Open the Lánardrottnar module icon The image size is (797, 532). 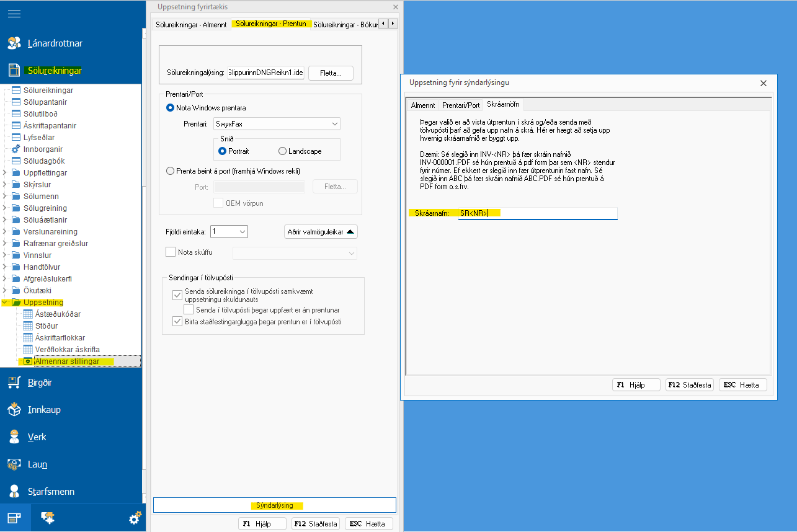(x=14, y=43)
